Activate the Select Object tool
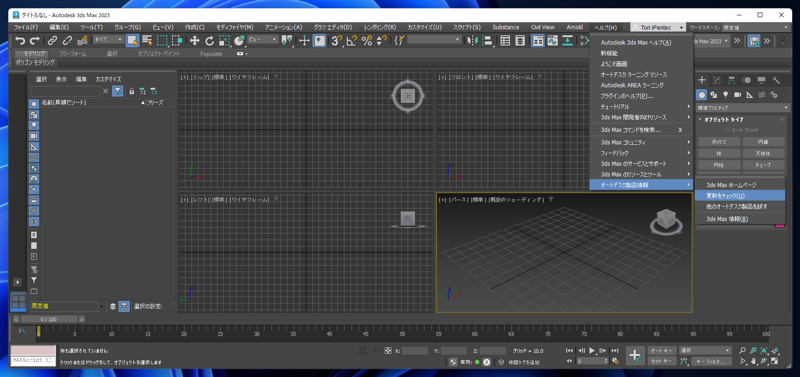The height and width of the screenshot is (377, 800). [133, 41]
